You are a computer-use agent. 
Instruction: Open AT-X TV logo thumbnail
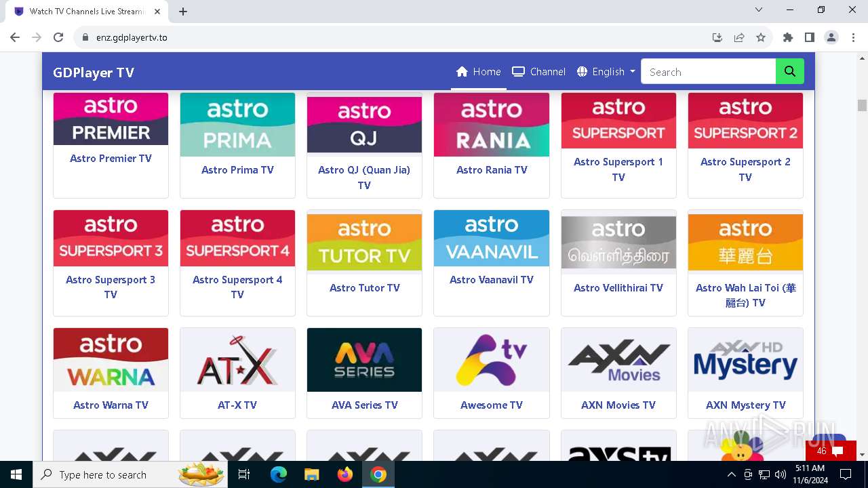click(237, 360)
